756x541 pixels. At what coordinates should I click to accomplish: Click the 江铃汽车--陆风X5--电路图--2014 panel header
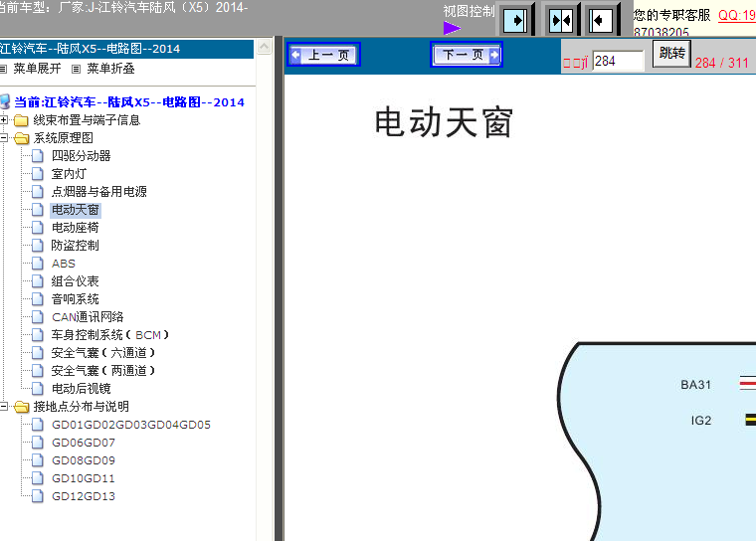pos(126,49)
